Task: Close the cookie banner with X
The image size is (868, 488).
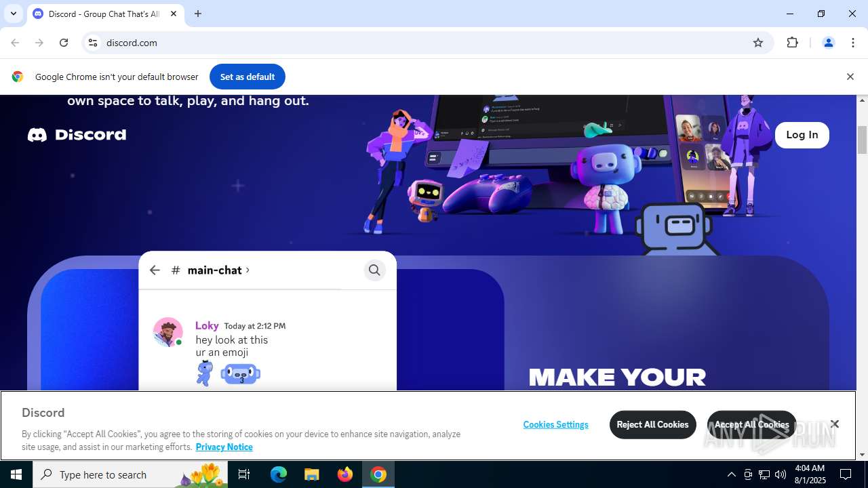Action: [835, 424]
